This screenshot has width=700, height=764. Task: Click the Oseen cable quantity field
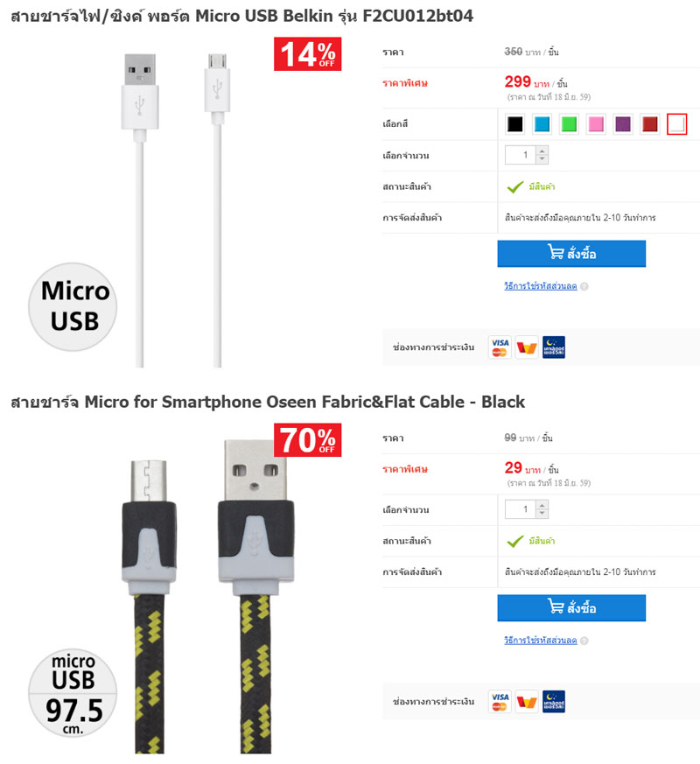(x=521, y=509)
